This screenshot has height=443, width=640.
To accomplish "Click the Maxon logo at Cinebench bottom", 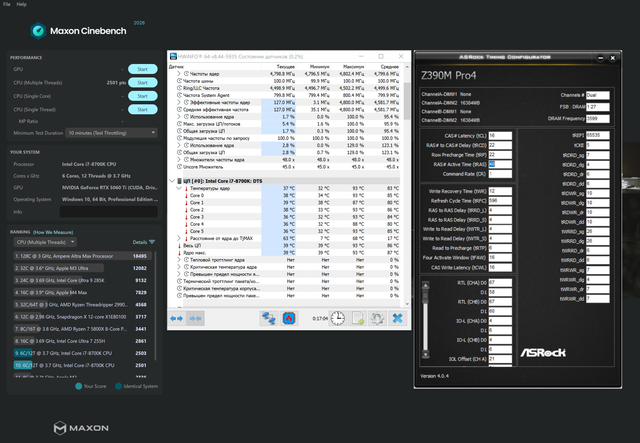I will tap(81, 427).
